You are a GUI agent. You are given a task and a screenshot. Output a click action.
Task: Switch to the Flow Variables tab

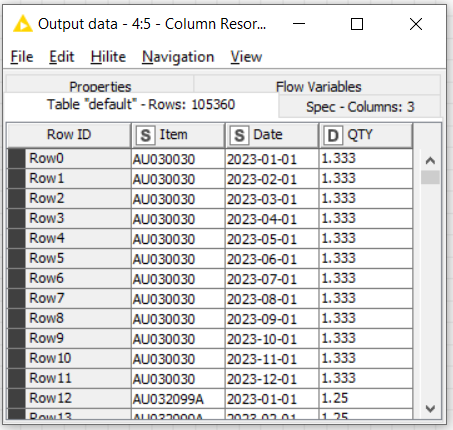tap(318, 85)
